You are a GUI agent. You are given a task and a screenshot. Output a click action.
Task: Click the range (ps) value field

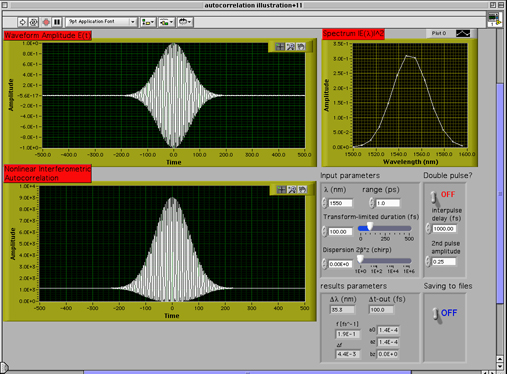(x=388, y=203)
